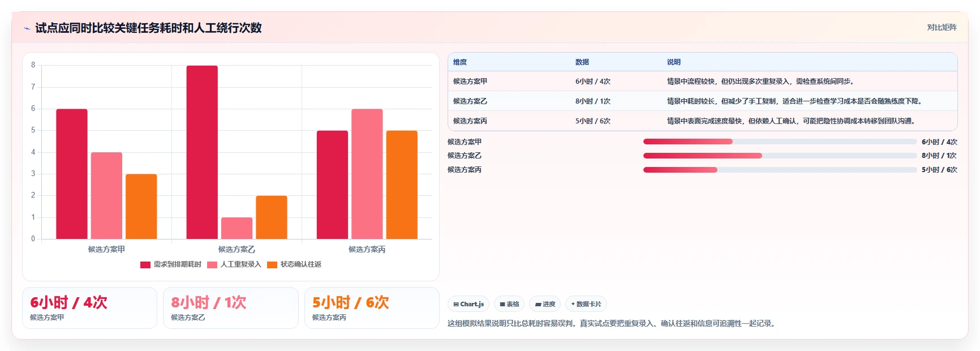Viewport: 980px width, 351px height.
Task: Toggle the 状态确认往返 legend item
Action: click(x=294, y=264)
